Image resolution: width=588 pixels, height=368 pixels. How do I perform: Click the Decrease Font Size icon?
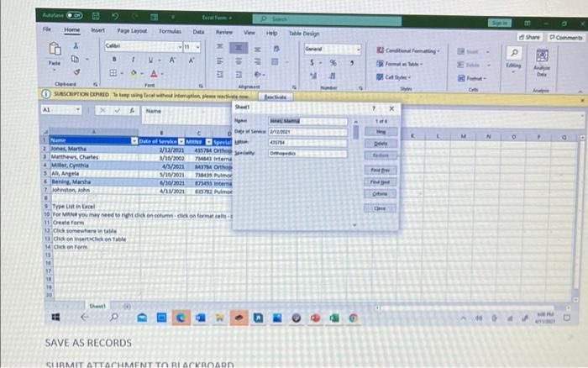(192, 60)
